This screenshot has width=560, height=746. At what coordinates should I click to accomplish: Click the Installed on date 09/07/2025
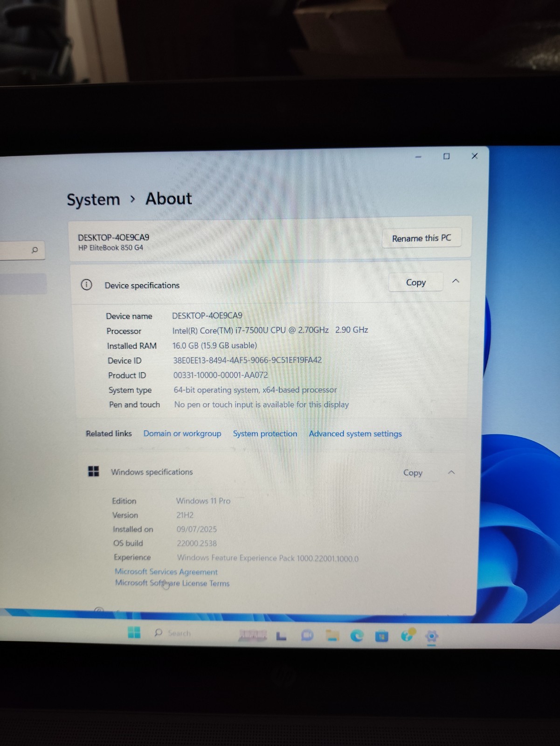(x=196, y=529)
